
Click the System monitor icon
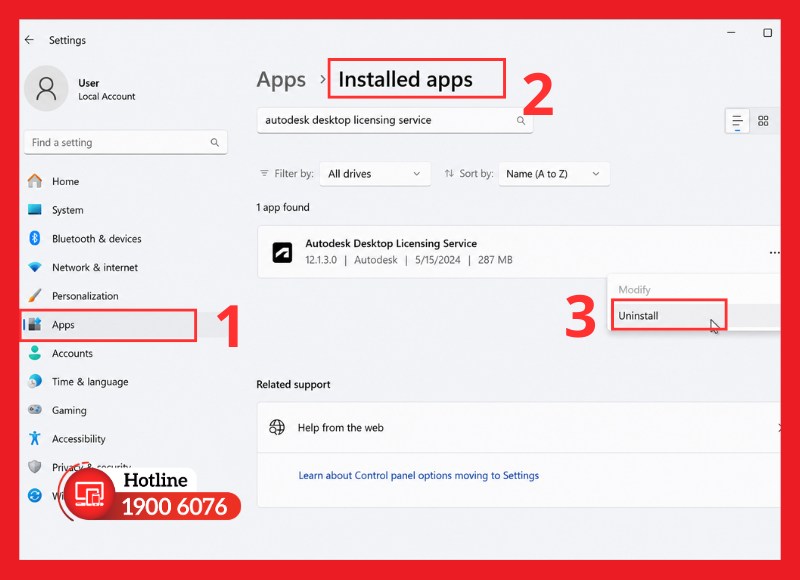35,209
